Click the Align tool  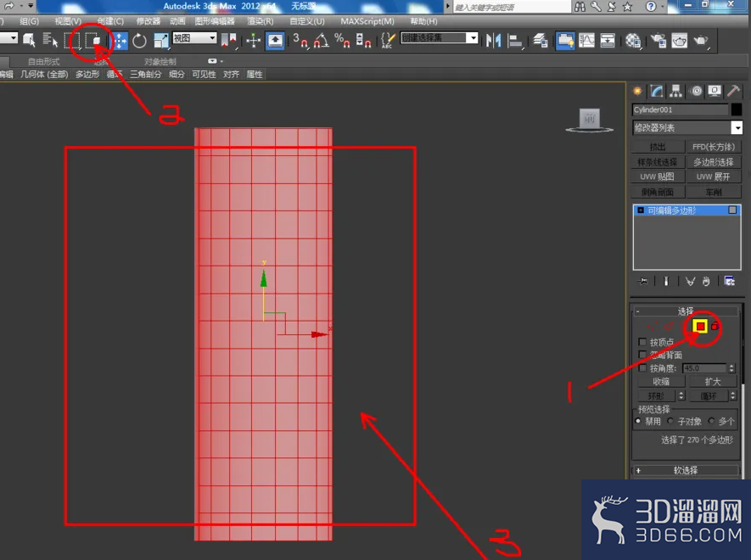click(515, 41)
